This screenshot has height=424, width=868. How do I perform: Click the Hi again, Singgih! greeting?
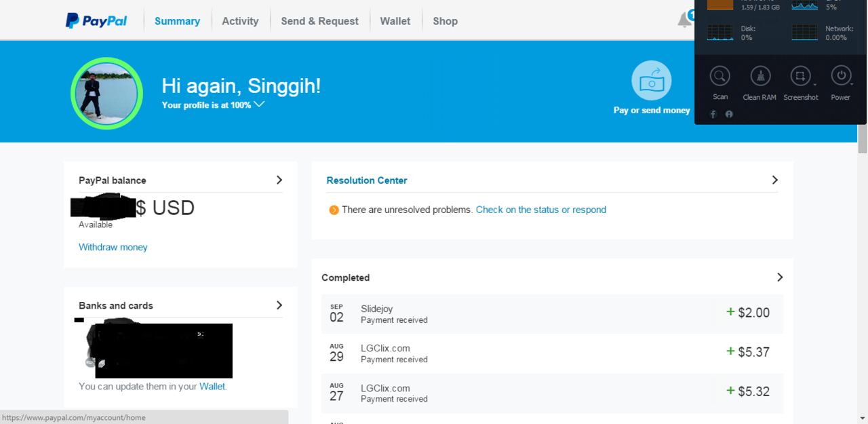241,86
